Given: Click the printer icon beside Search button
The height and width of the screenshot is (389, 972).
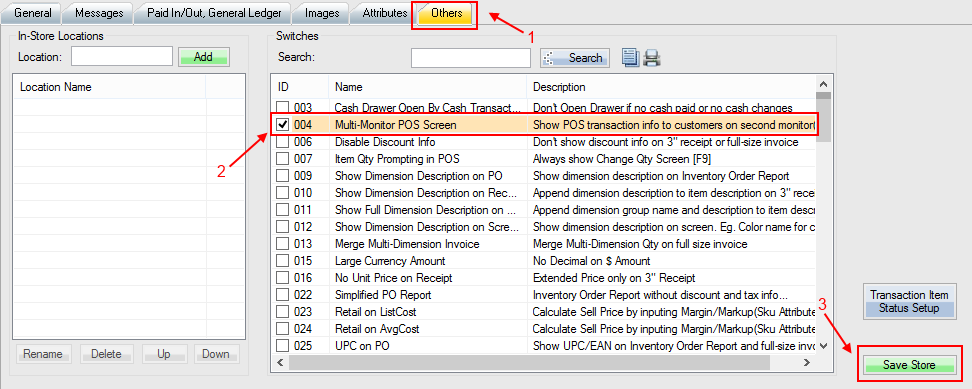Looking at the screenshot, I should coord(652,58).
